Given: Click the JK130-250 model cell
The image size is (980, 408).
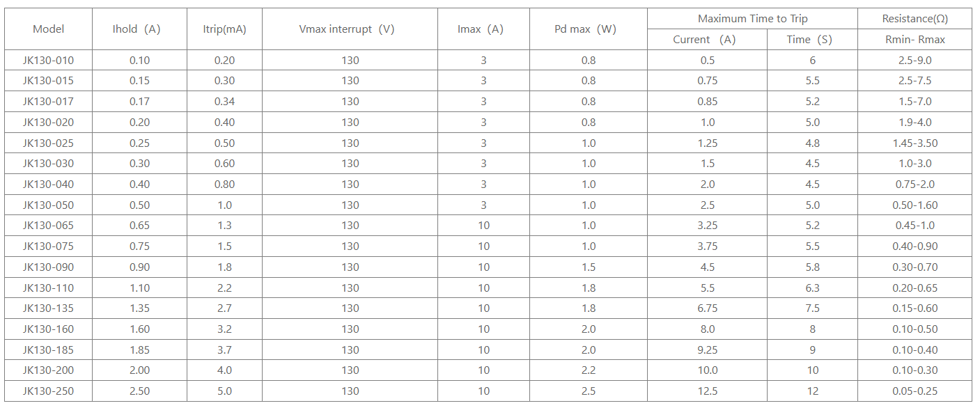Looking at the screenshot, I should (x=48, y=391).
